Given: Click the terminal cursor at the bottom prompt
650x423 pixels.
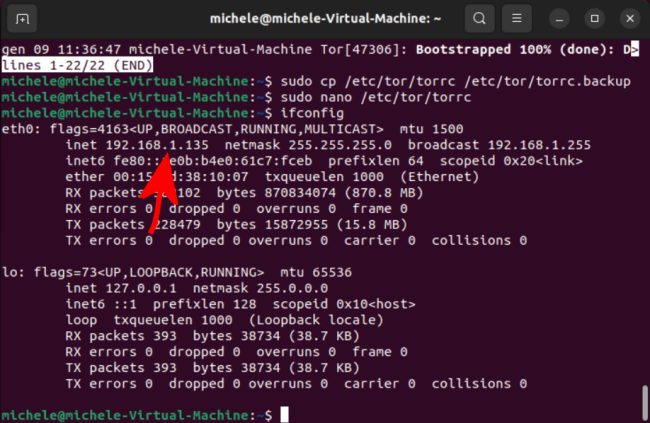Looking at the screenshot, I should tap(284, 415).
